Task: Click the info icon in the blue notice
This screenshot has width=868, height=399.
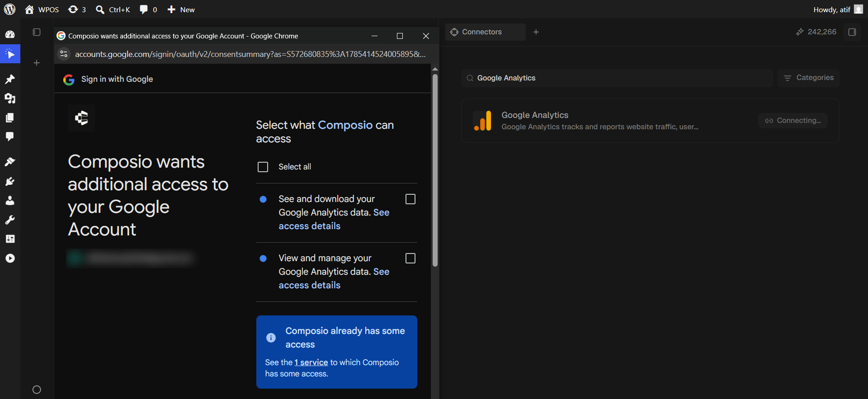Action: tap(271, 338)
